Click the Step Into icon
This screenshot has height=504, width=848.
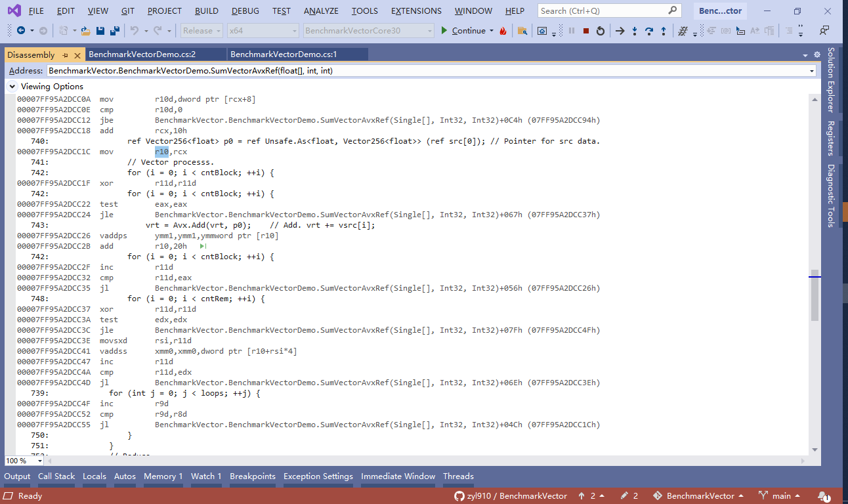(635, 31)
